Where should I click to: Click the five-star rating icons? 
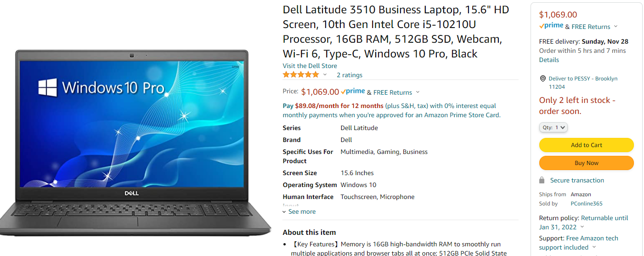[301, 74]
